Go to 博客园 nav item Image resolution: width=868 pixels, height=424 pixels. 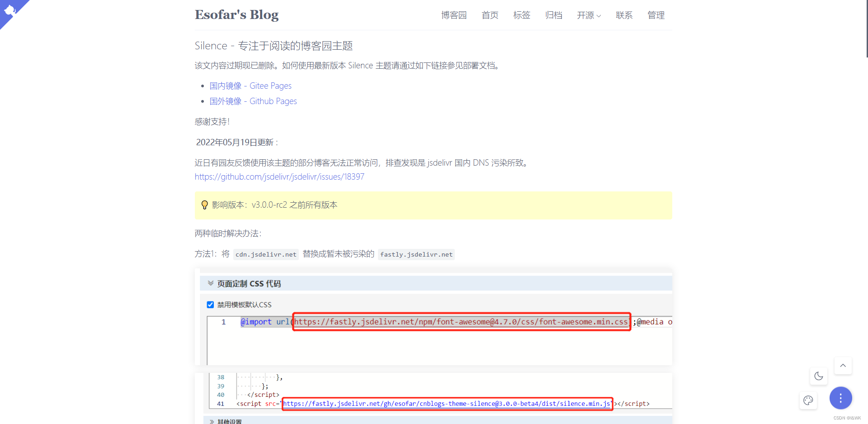click(454, 15)
